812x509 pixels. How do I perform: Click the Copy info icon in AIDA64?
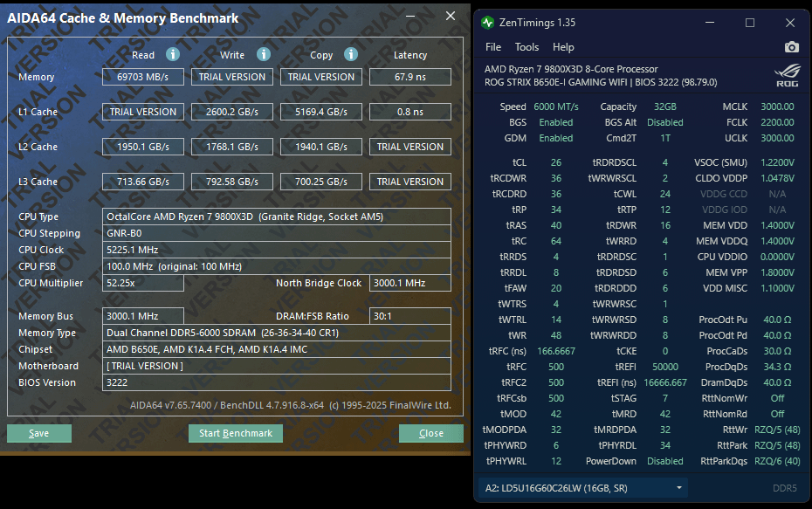click(351, 54)
